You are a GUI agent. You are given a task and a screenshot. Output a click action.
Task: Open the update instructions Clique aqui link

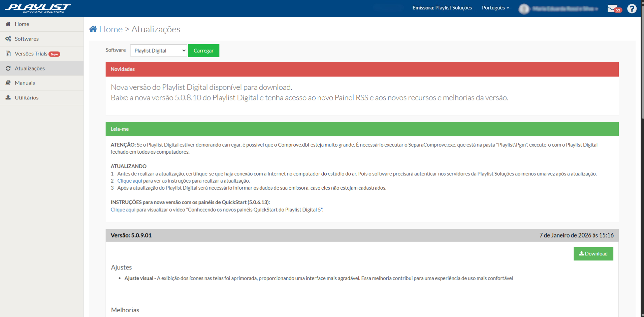click(x=130, y=181)
